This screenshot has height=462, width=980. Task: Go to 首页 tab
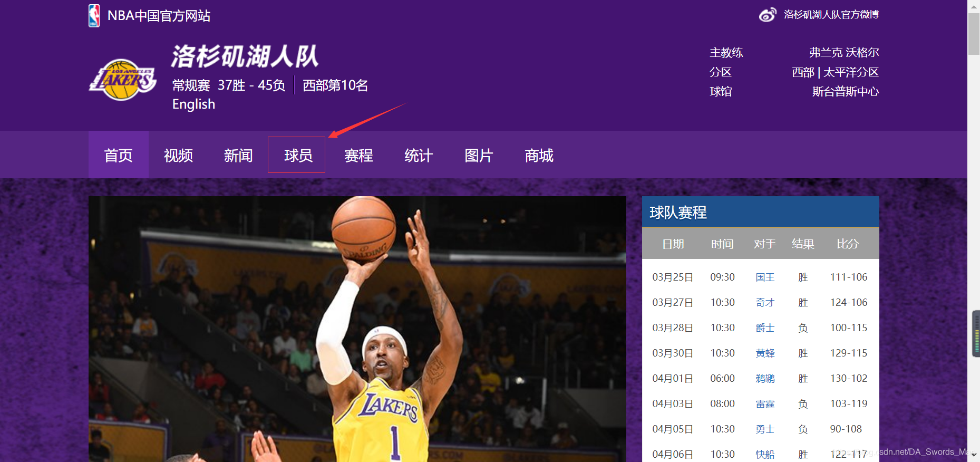119,155
